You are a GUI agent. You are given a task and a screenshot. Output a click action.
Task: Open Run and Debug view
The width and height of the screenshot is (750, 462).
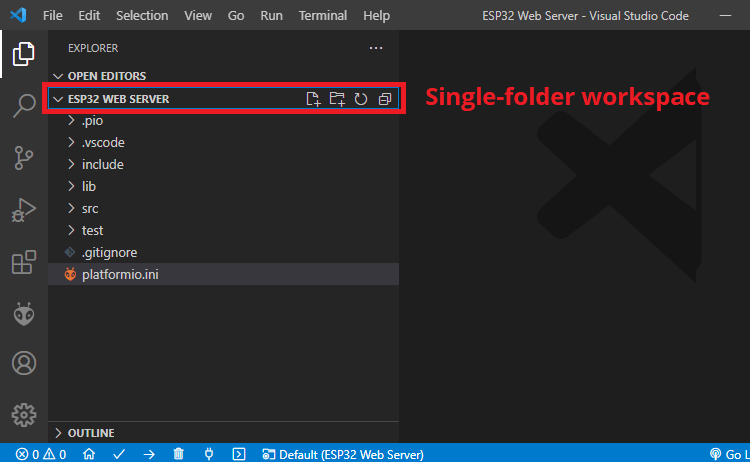(24, 210)
